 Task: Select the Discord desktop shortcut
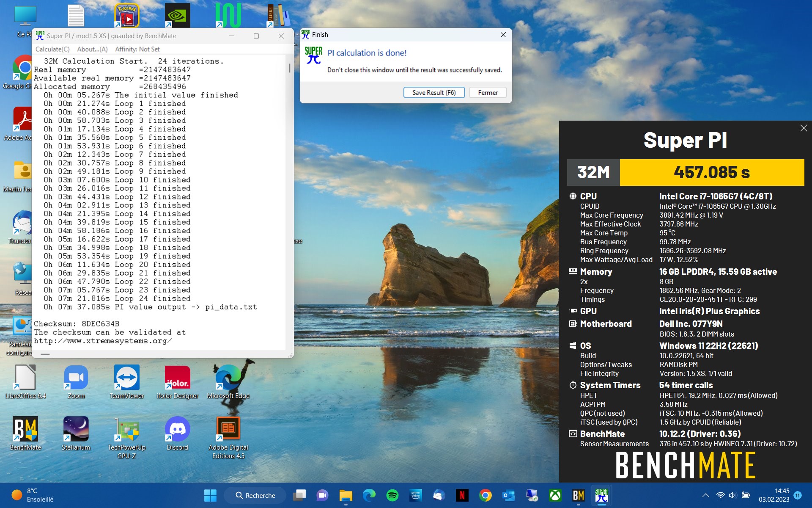(178, 433)
